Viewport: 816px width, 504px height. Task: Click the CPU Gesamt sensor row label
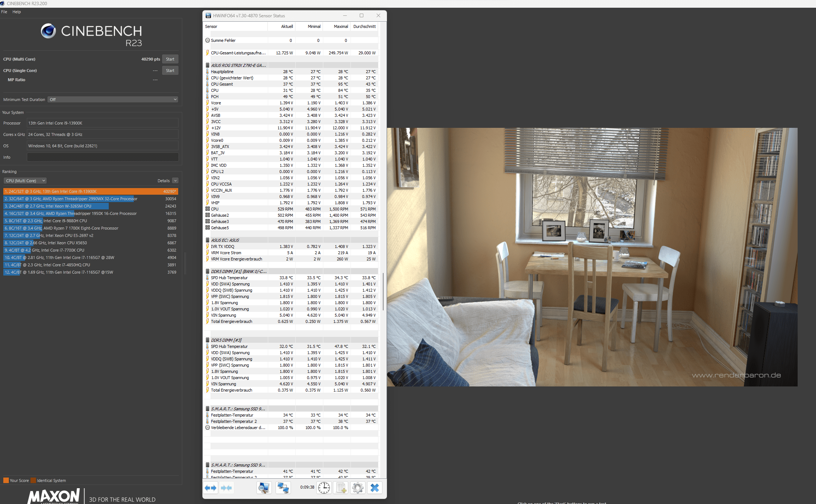pyautogui.click(x=222, y=84)
